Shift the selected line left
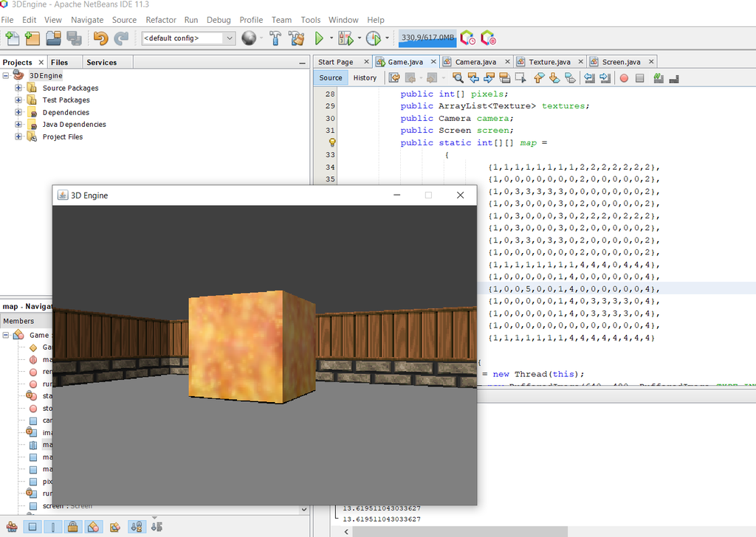The width and height of the screenshot is (756, 537). [591, 77]
